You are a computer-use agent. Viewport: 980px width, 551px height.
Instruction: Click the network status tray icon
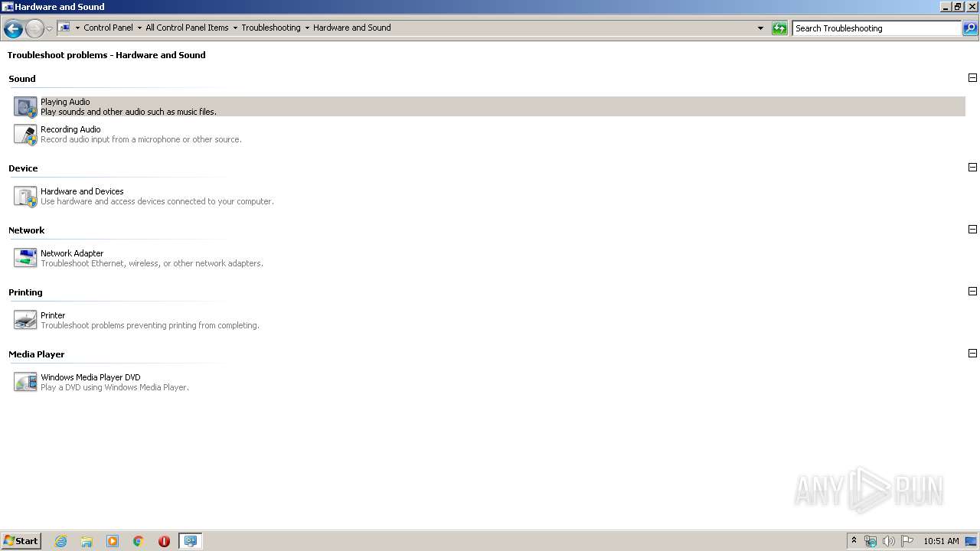pyautogui.click(x=871, y=541)
